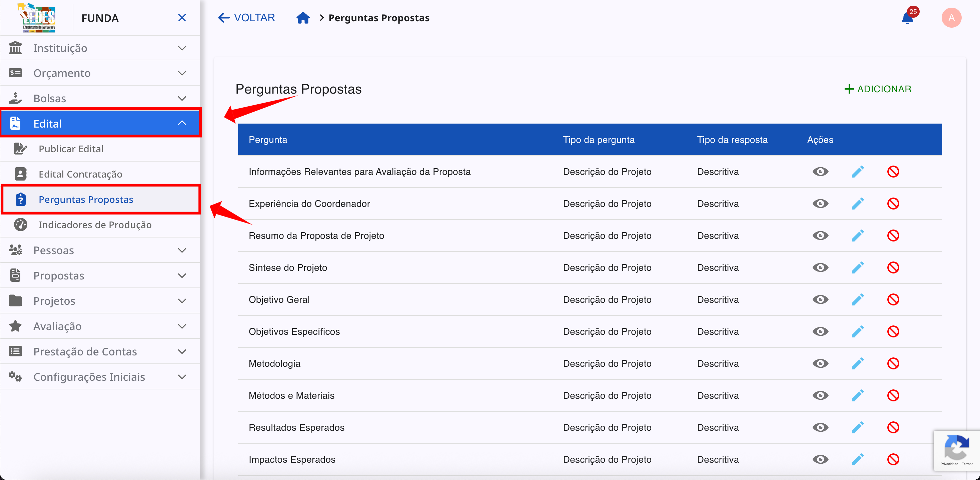Image resolution: width=980 pixels, height=480 pixels.
Task: Click the home breadcrumb icon
Action: pyautogui.click(x=302, y=17)
